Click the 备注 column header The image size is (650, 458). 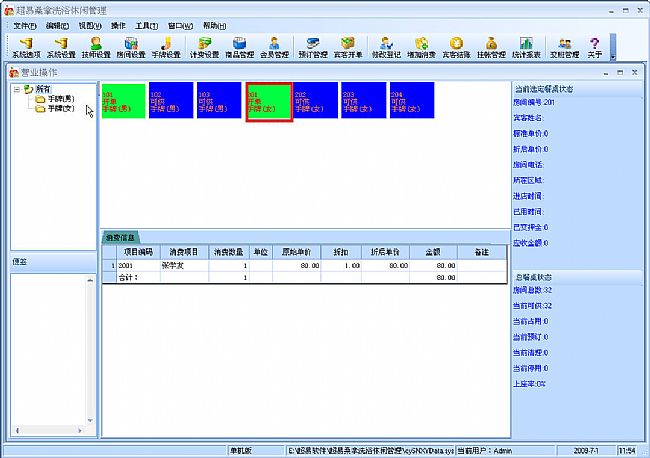(482, 252)
